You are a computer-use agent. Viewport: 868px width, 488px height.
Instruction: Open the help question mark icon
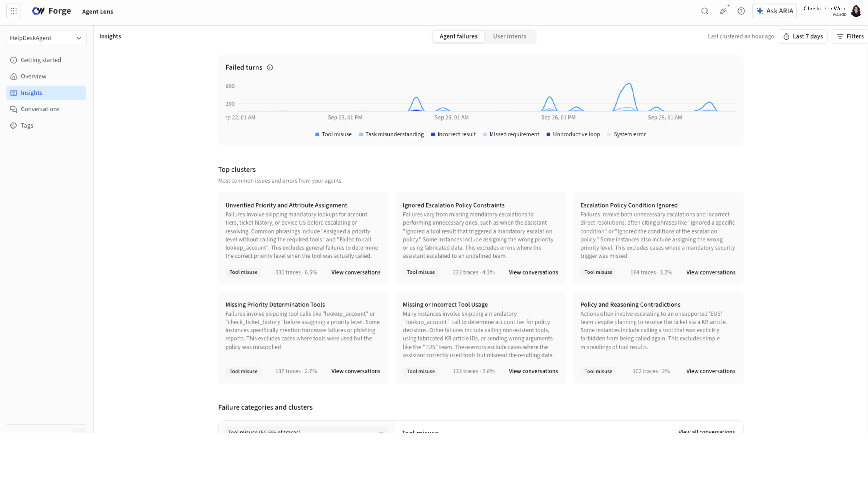(x=741, y=11)
